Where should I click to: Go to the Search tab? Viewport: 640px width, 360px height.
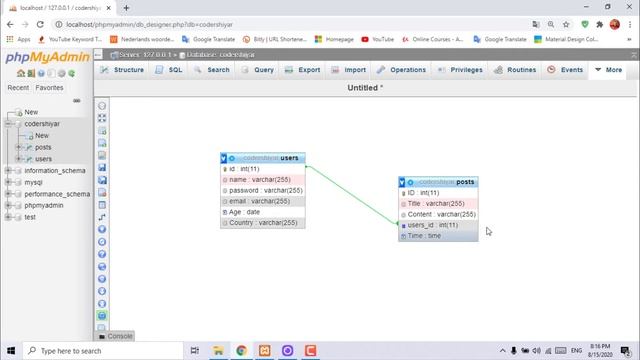(212, 70)
